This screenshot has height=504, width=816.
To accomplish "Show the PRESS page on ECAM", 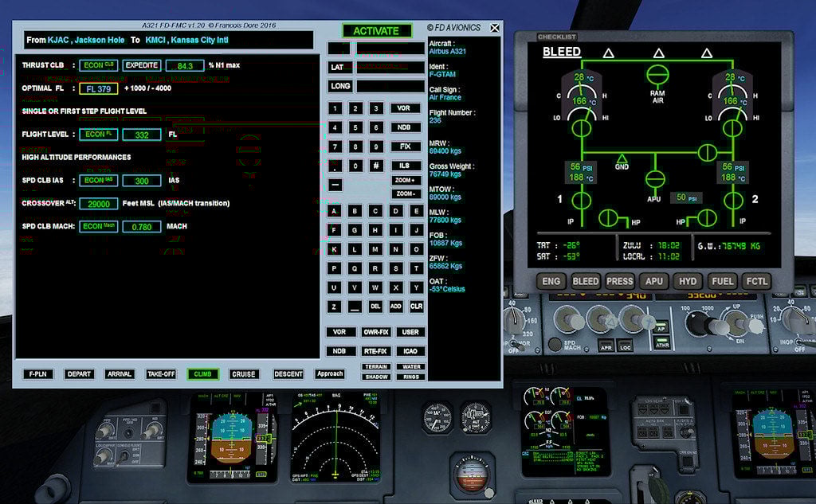I will pos(620,281).
